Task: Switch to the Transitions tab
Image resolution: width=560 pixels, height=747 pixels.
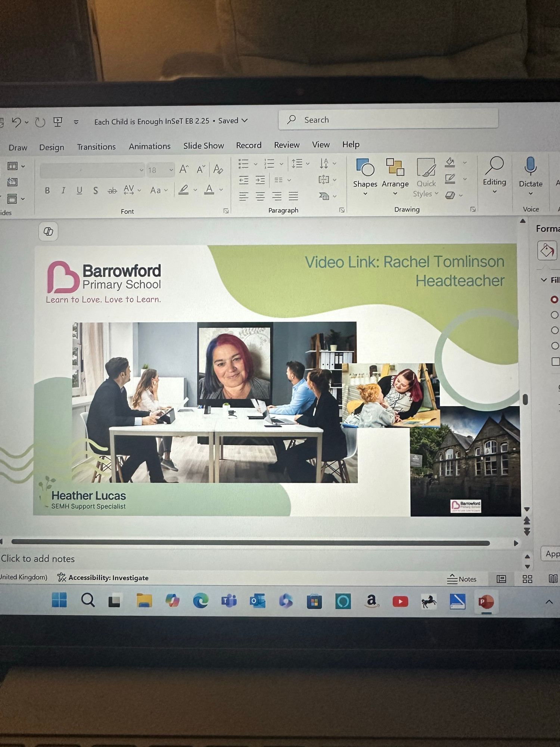Action: click(96, 147)
